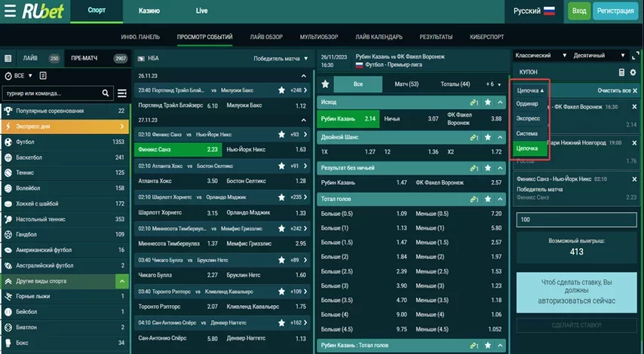Screen dimensions: 644x354
Task: Open the РЕЗУЛЬТАТЫ menu item
Action: point(436,37)
